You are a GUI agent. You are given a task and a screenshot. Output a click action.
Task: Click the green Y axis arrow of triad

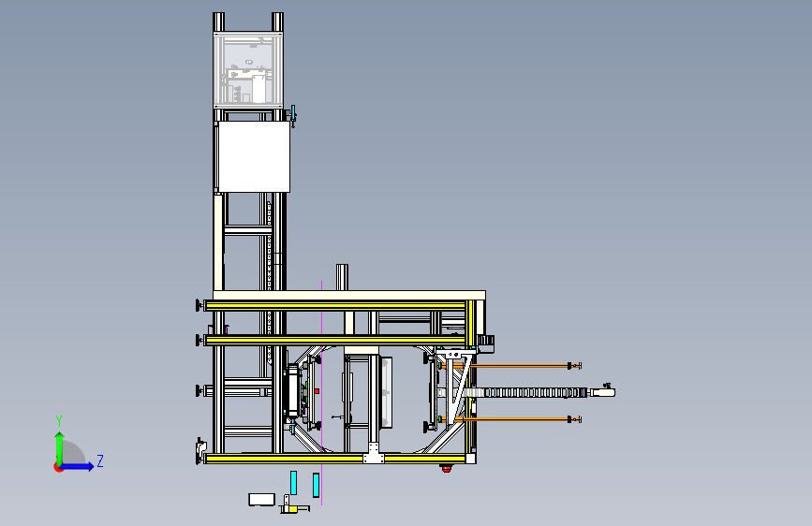59,446
